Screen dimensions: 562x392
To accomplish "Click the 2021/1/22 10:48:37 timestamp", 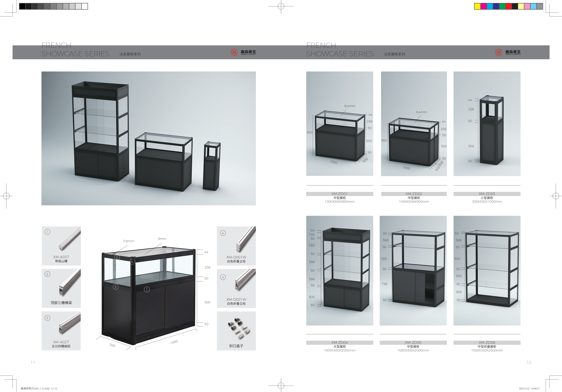I will pyautogui.click(x=529, y=388).
